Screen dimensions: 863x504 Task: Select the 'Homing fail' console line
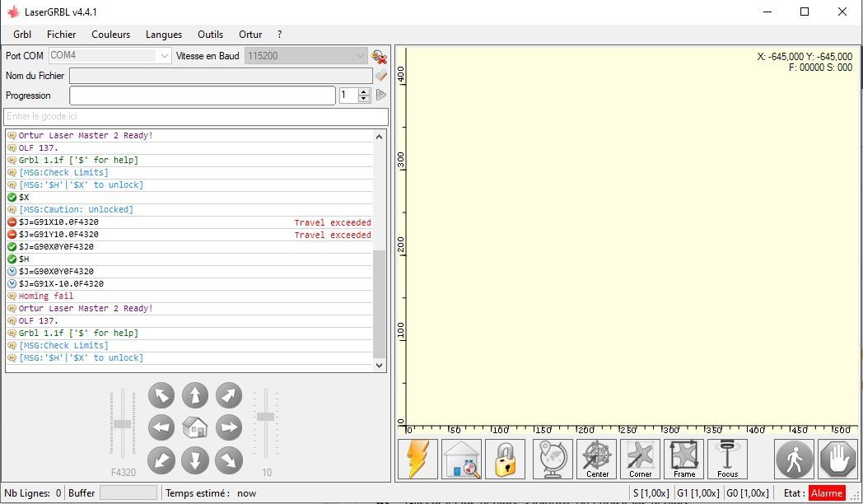tap(189, 296)
